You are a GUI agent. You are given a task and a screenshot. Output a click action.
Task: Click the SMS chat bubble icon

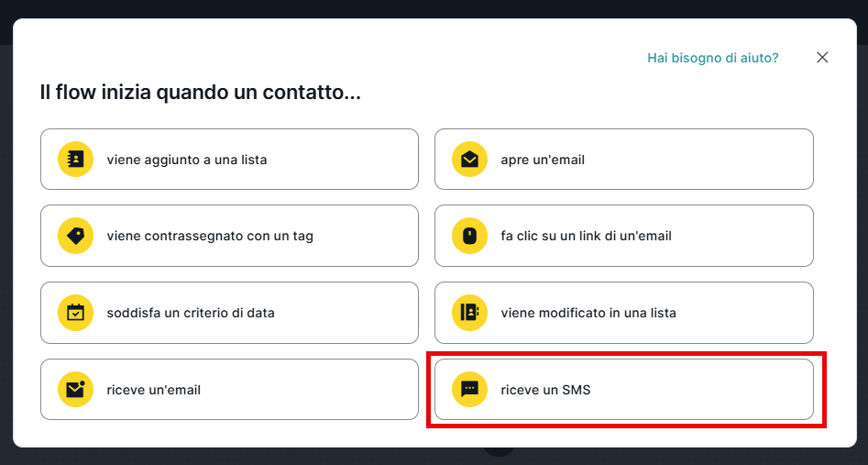point(469,390)
